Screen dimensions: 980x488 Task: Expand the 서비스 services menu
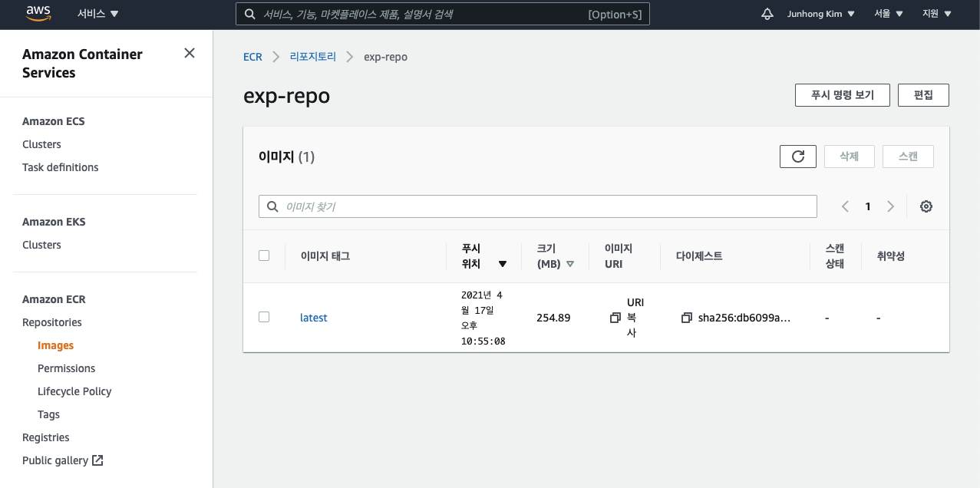[98, 14]
